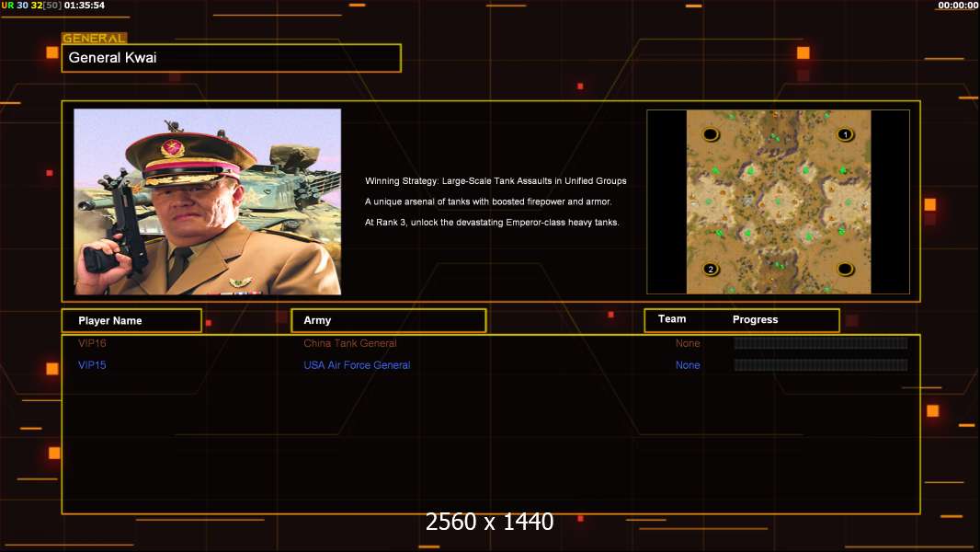
Task: Select player VIP15 in the list
Action: coord(93,365)
